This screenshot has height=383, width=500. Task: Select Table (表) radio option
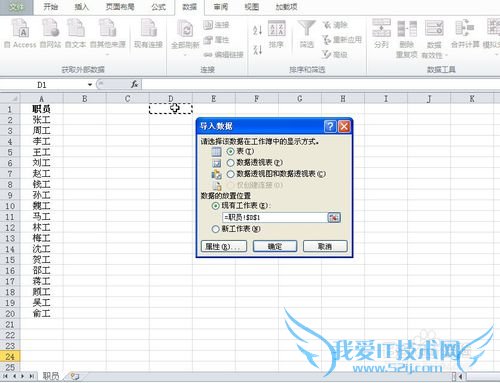pos(230,151)
